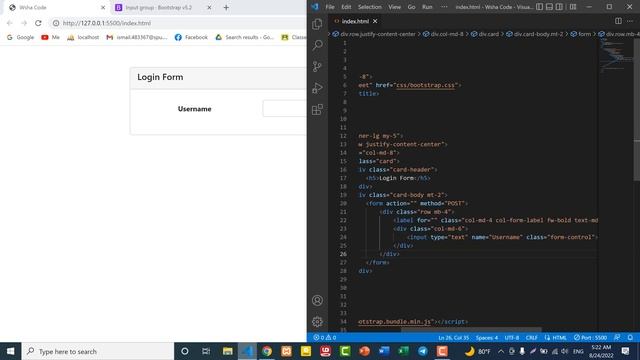Toggle the primary side bar
This screenshot has height=360, width=640.
point(540,7)
